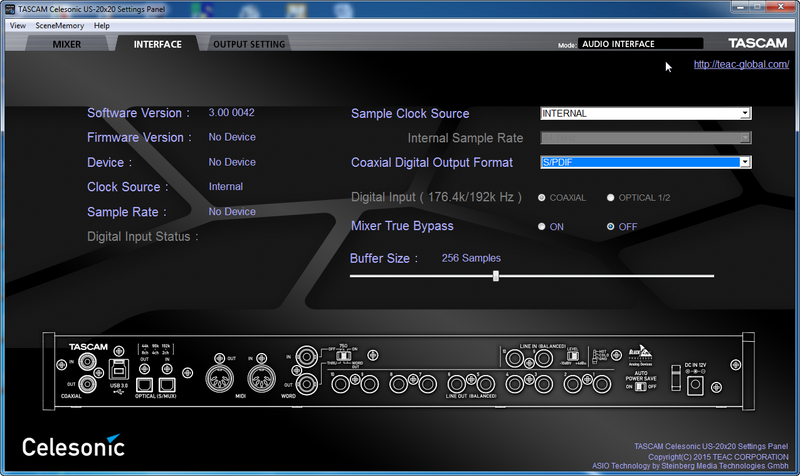The image size is (800, 476).
Task: Select the COAXIAL digital input radio button
Action: tap(541, 197)
